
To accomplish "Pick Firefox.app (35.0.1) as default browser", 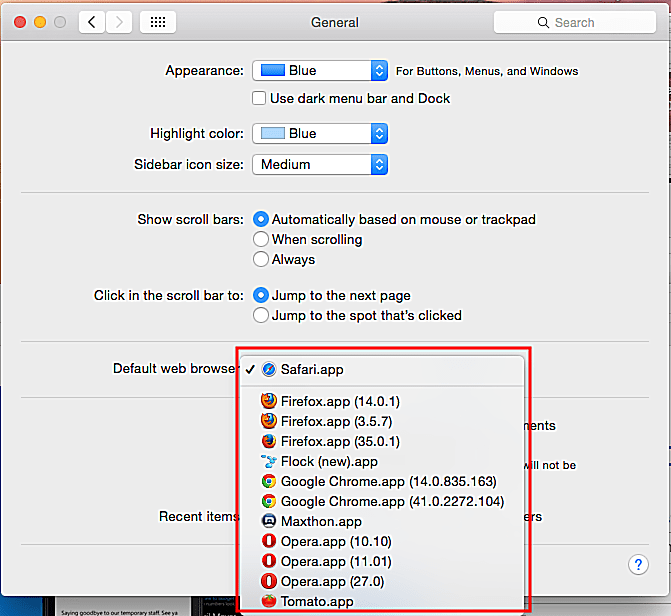I will pyautogui.click(x=382, y=441).
